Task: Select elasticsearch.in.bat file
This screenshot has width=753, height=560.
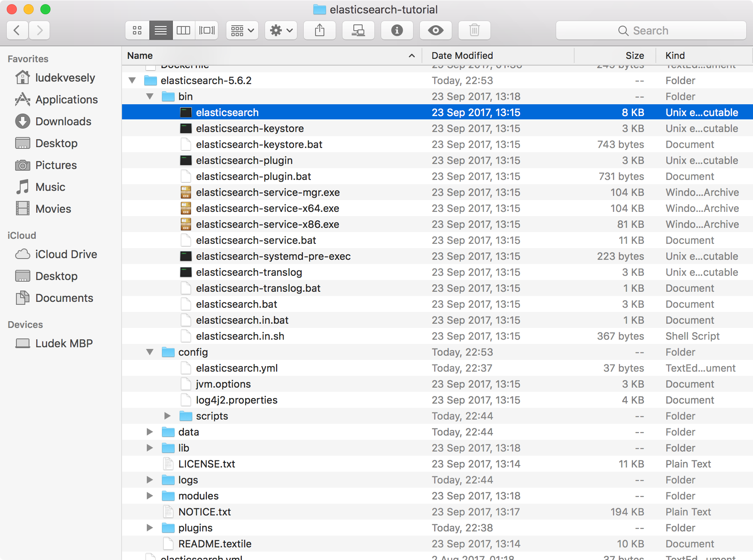Action: [x=242, y=320]
